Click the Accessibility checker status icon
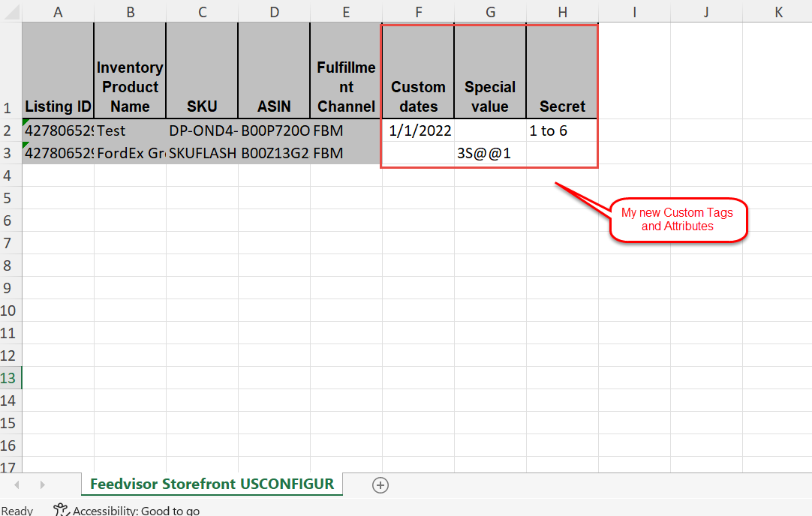 point(61,510)
